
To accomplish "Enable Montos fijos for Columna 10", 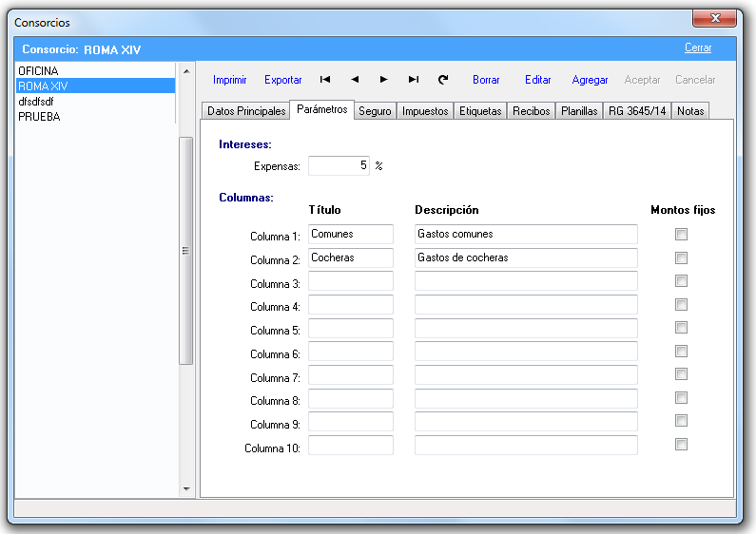I will pyautogui.click(x=681, y=445).
